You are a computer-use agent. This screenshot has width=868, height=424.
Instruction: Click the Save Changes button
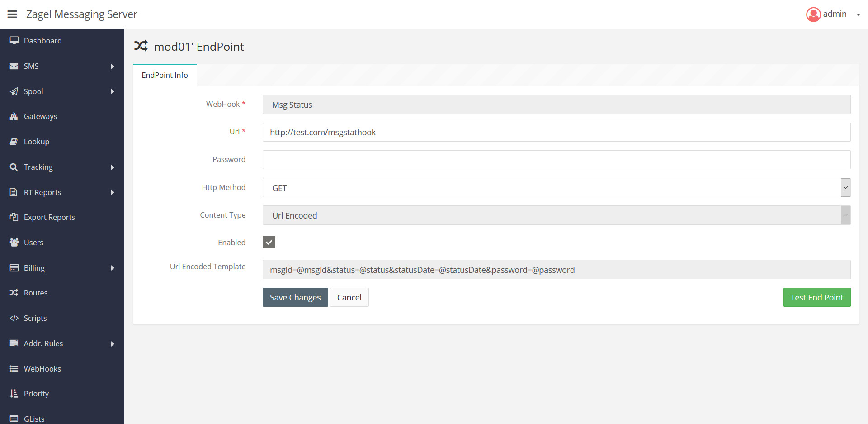(295, 297)
